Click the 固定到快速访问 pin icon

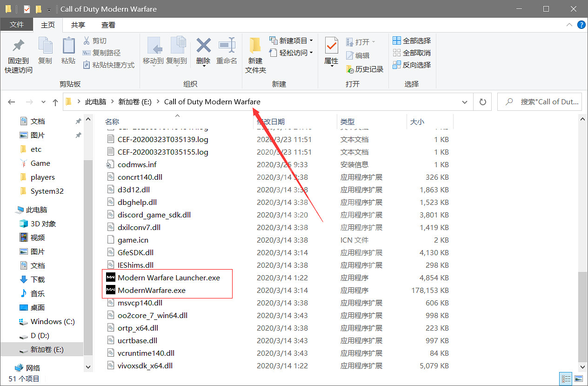[x=19, y=46]
